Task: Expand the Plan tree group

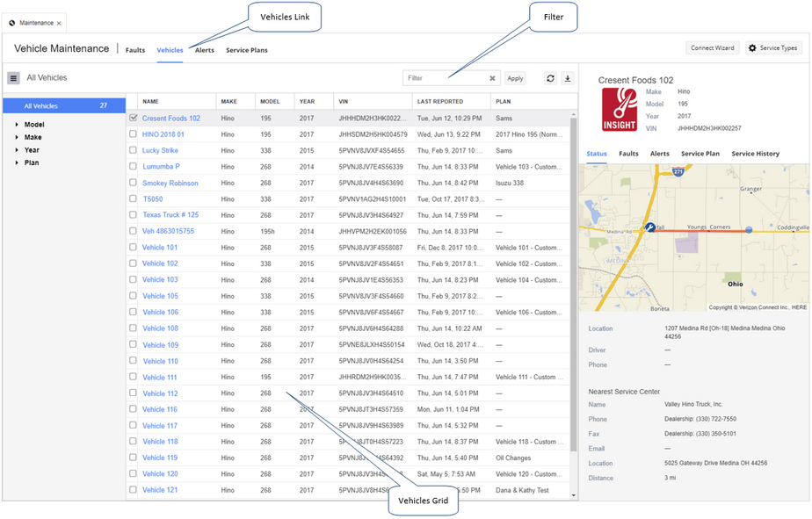Action: [17, 162]
